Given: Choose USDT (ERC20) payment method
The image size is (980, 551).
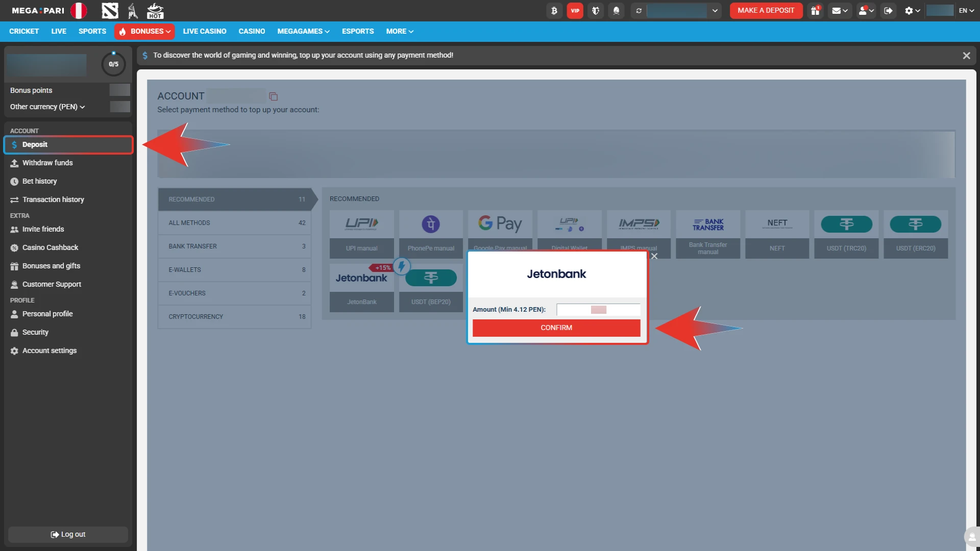Looking at the screenshot, I should pyautogui.click(x=916, y=234).
